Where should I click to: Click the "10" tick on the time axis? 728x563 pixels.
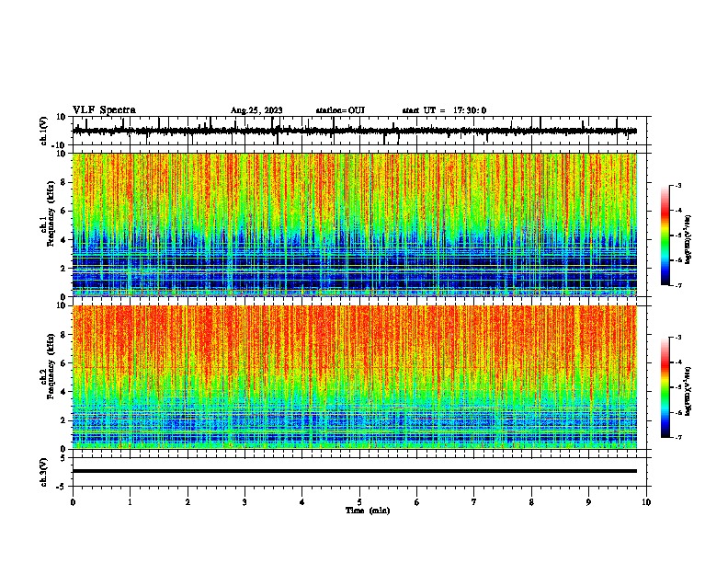646,502
